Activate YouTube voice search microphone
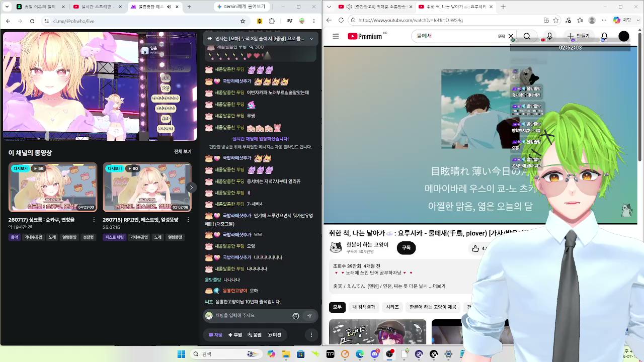The image size is (644, 362). tap(549, 36)
